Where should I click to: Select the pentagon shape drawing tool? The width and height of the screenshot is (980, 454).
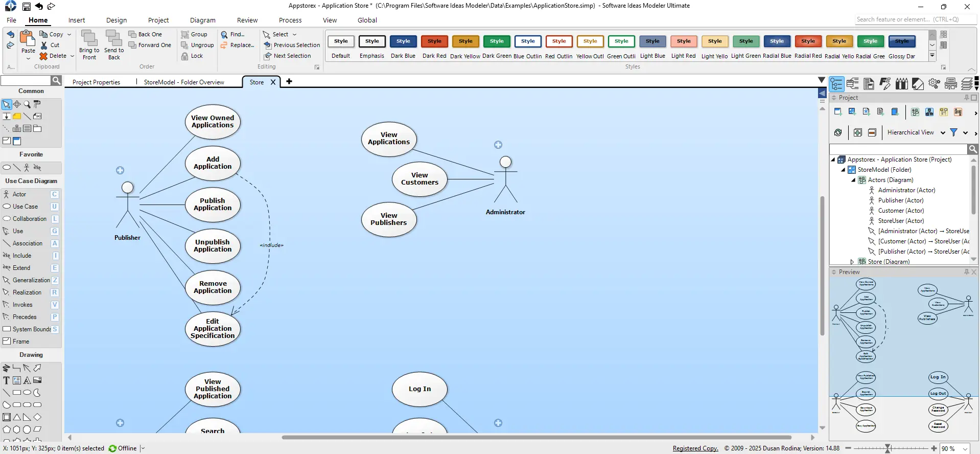(7, 429)
